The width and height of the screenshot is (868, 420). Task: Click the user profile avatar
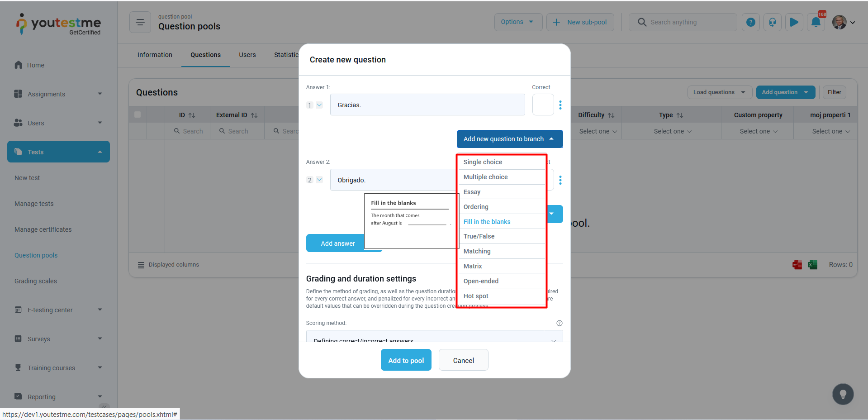840,22
